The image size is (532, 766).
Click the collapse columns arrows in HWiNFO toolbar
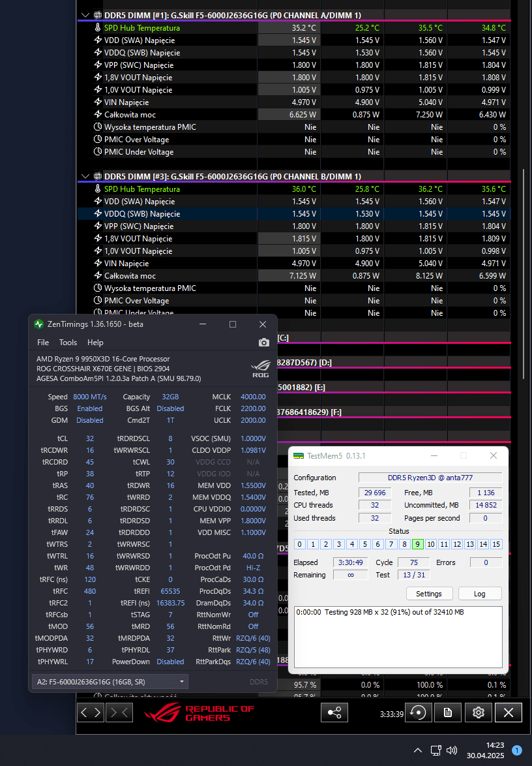pyautogui.click(x=119, y=712)
